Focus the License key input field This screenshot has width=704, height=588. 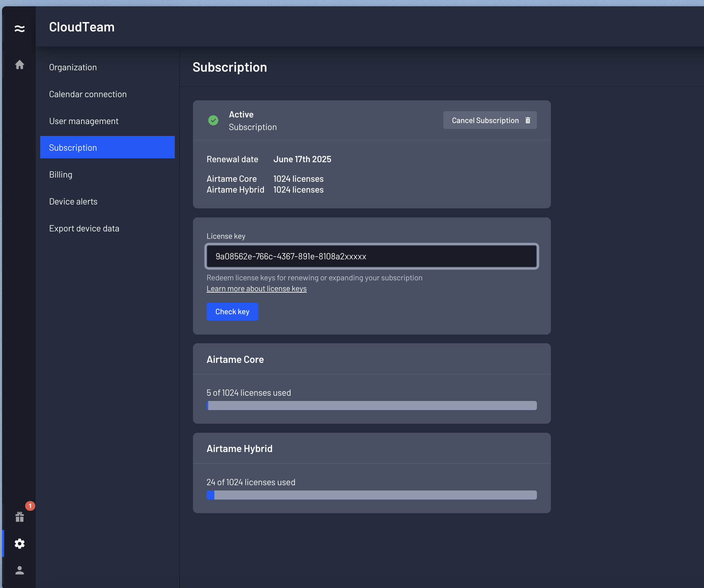pos(372,256)
